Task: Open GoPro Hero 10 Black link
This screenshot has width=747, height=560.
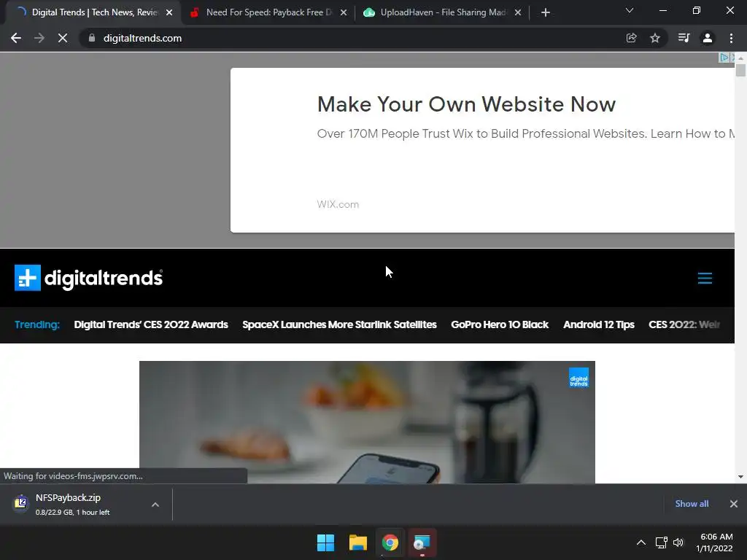Action: coord(500,324)
